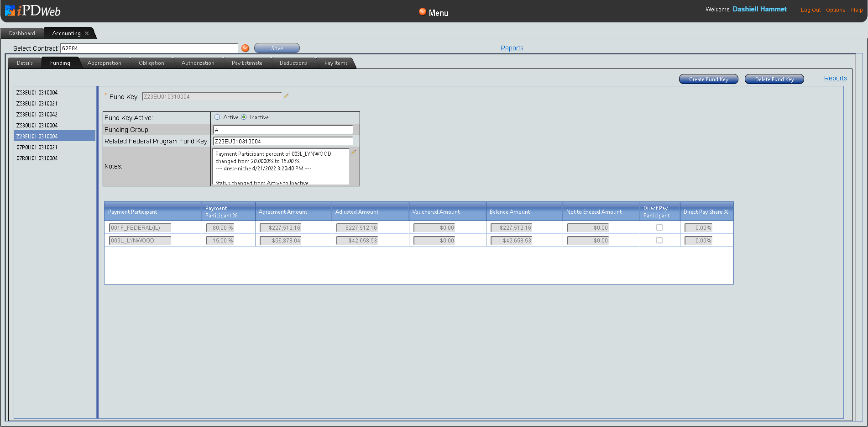Select the Inactive radio button

(x=244, y=117)
